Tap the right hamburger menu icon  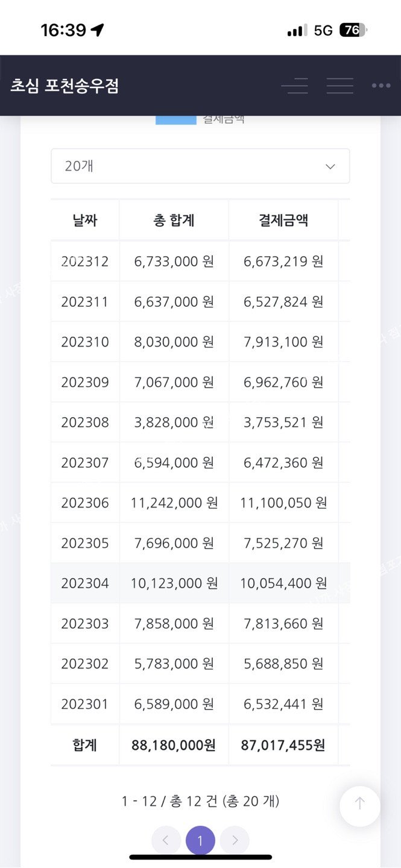340,86
